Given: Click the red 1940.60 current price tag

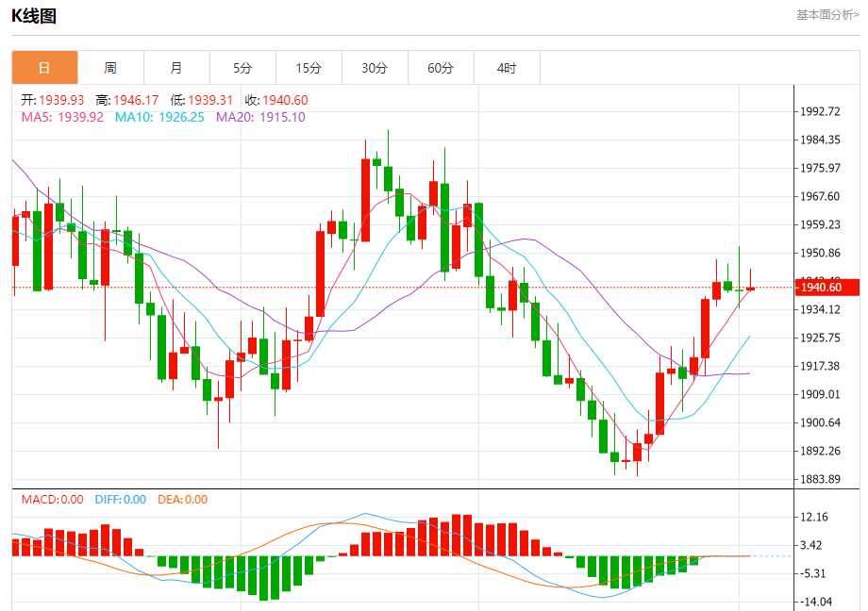Looking at the screenshot, I should (827, 288).
